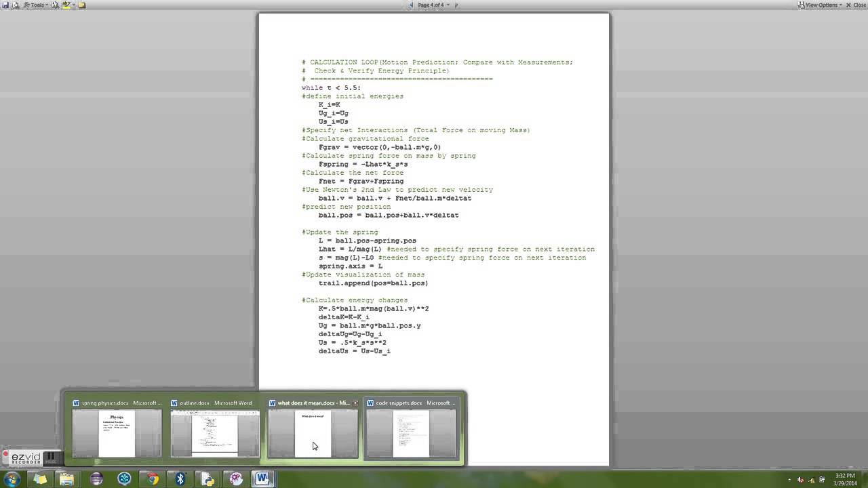Click 'Ug = ball.m*g*ball.pos.y' line

pos(370,325)
